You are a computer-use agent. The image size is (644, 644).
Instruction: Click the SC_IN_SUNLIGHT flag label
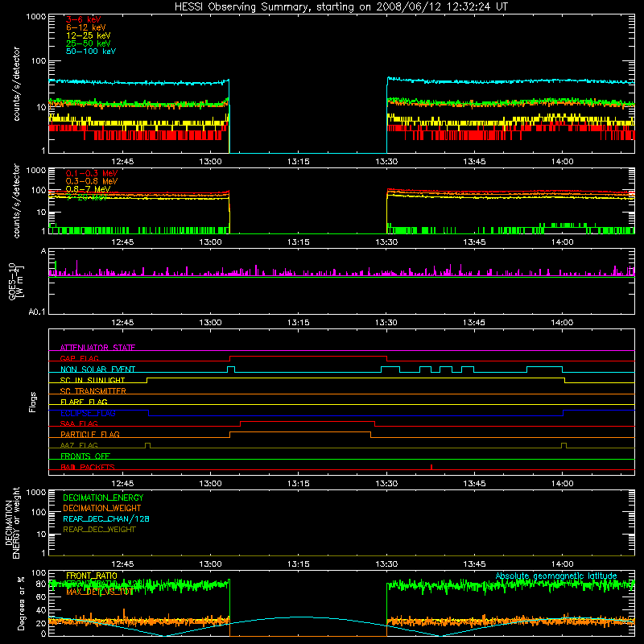(93, 380)
